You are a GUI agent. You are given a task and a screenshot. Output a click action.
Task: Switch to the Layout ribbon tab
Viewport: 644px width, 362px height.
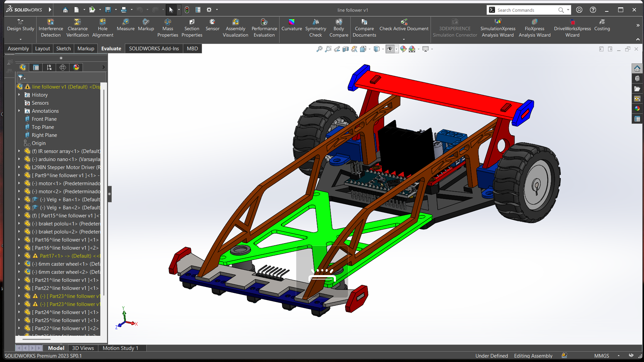click(x=43, y=49)
